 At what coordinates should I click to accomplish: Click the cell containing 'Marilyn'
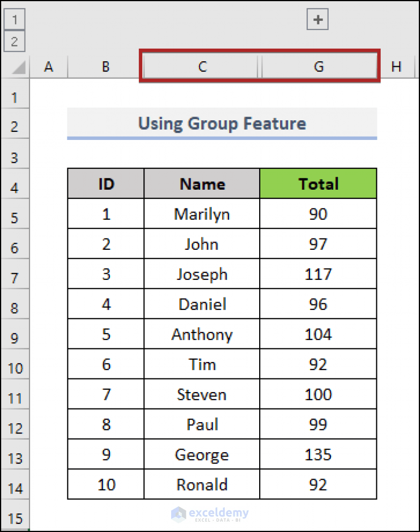(x=201, y=214)
